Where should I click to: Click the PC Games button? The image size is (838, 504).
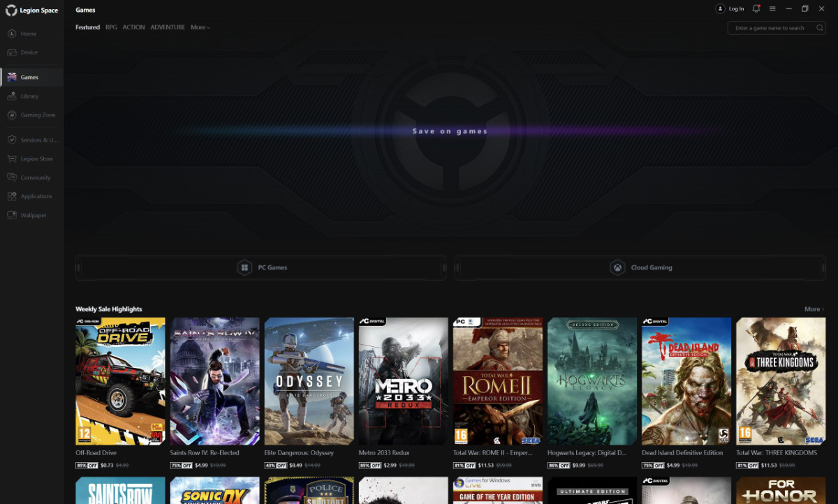click(x=261, y=267)
